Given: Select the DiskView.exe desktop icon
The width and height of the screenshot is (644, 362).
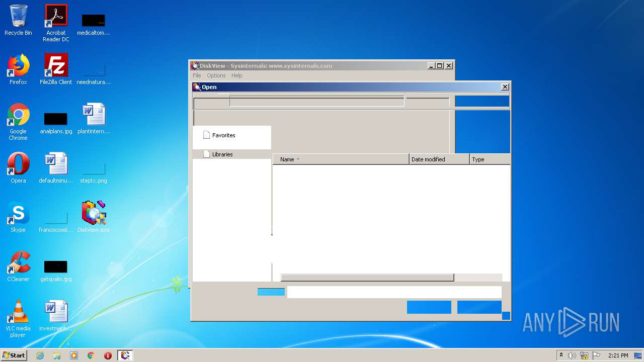Looking at the screenshot, I should [94, 217].
